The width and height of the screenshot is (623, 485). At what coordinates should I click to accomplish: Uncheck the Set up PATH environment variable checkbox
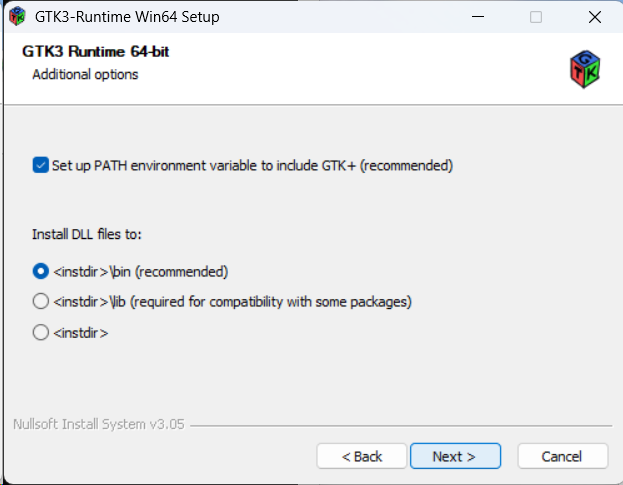[x=41, y=165]
